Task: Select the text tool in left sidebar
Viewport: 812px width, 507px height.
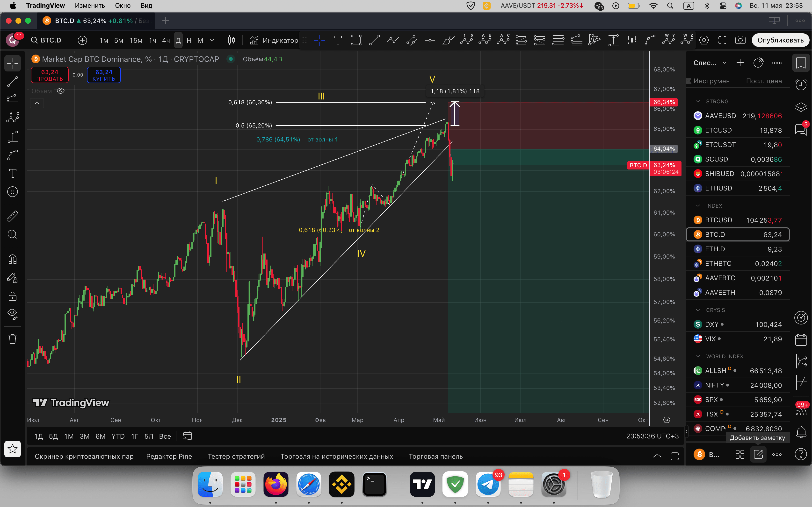Action: click(12, 173)
